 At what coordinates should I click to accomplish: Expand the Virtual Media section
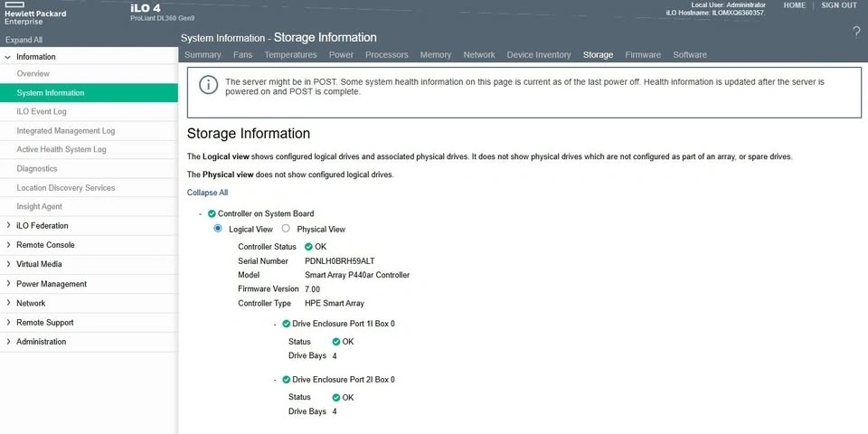pos(8,264)
